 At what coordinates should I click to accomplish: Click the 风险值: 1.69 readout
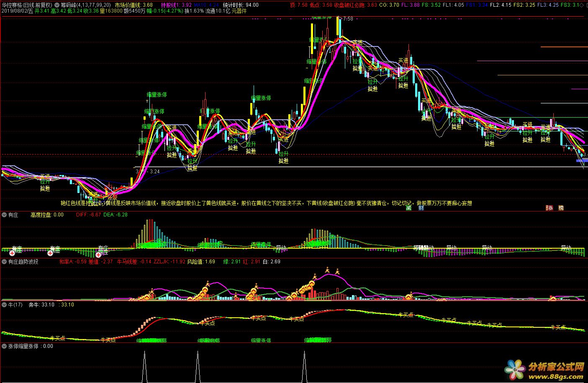201,262
